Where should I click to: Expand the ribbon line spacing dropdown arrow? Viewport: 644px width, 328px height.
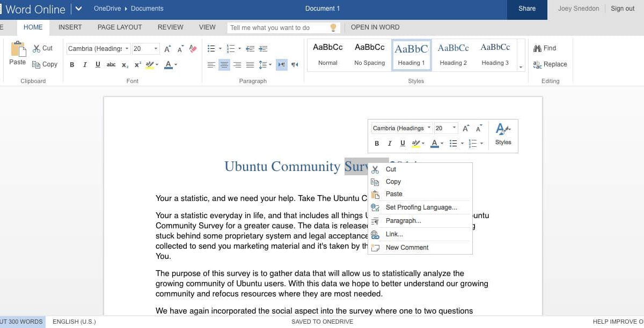pos(270,65)
